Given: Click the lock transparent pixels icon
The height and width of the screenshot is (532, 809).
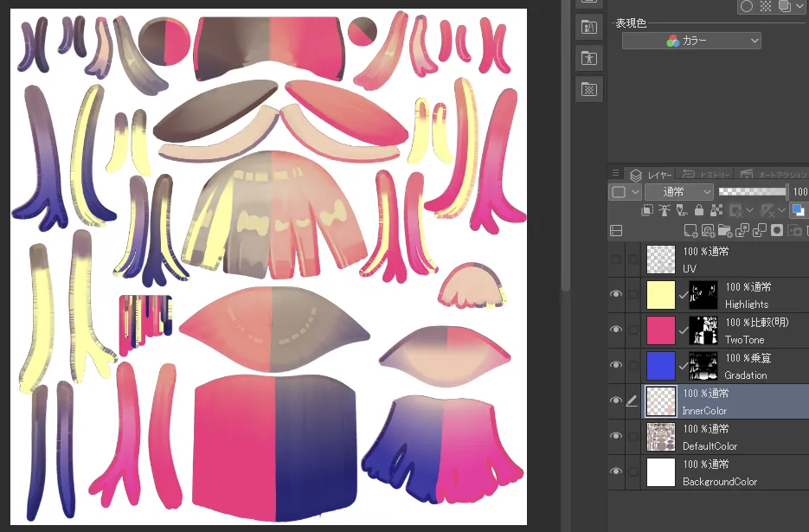Looking at the screenshot, I should coord(716,210).
